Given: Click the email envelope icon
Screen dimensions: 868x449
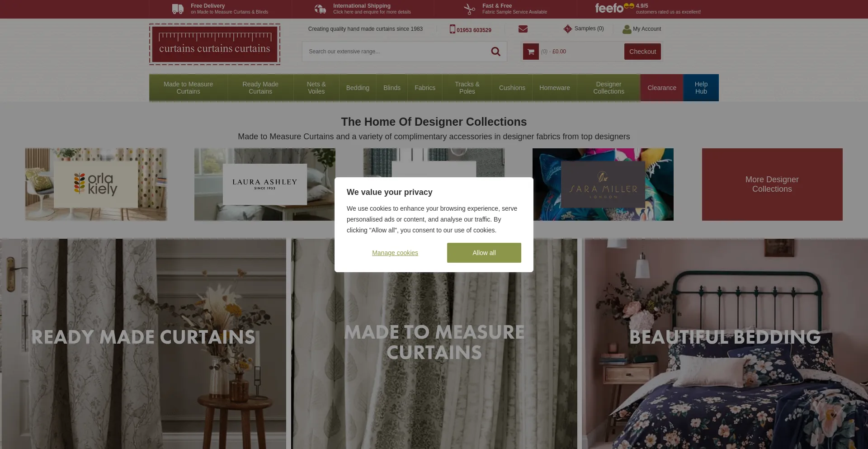Looking at the screenshot, I should coord(523,29).
